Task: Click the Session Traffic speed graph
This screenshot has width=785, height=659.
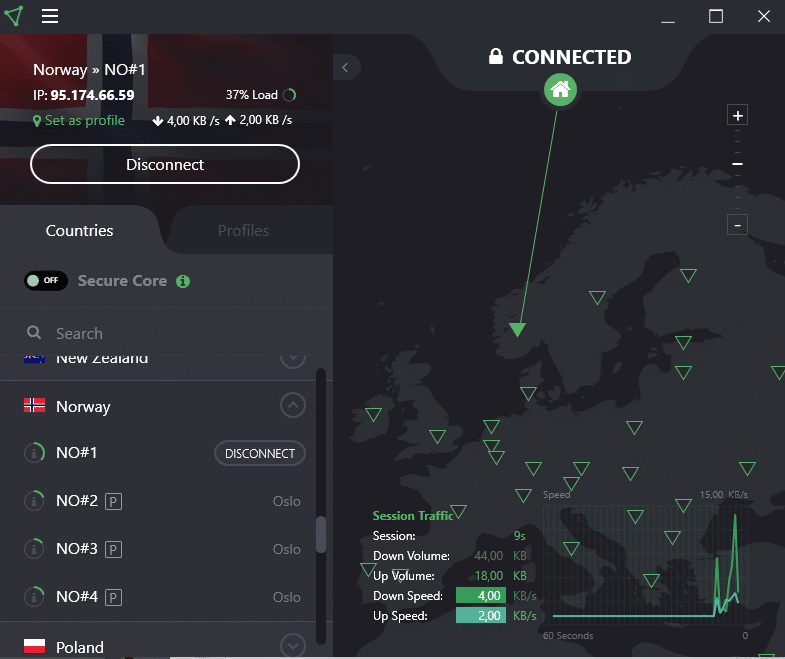Action: 646,563
